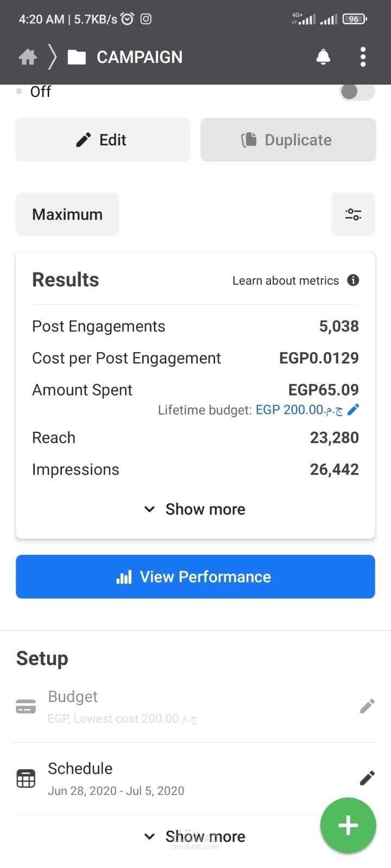The width and height of the screenshot is (391, 868).
Task: Open the filter sliders settings icon
Action: [x=353, y=214]
